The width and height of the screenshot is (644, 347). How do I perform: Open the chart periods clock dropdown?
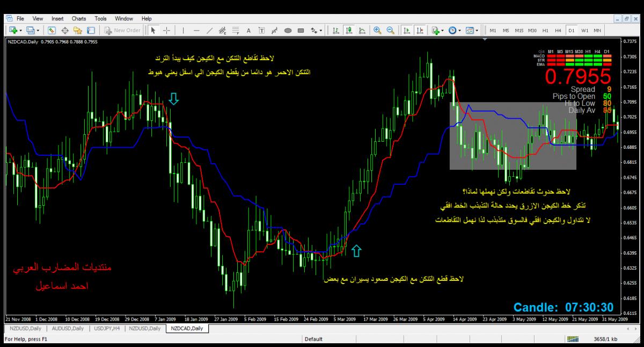459,31
